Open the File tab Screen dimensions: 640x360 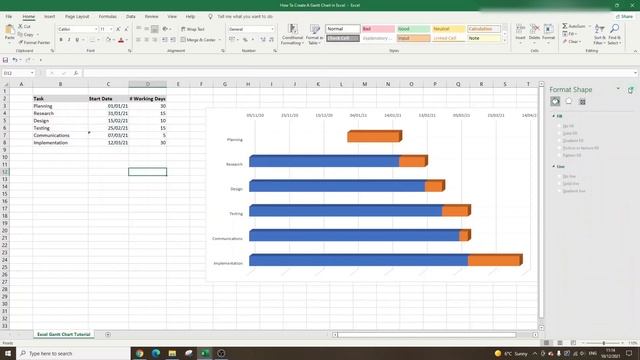pos(9,16)
